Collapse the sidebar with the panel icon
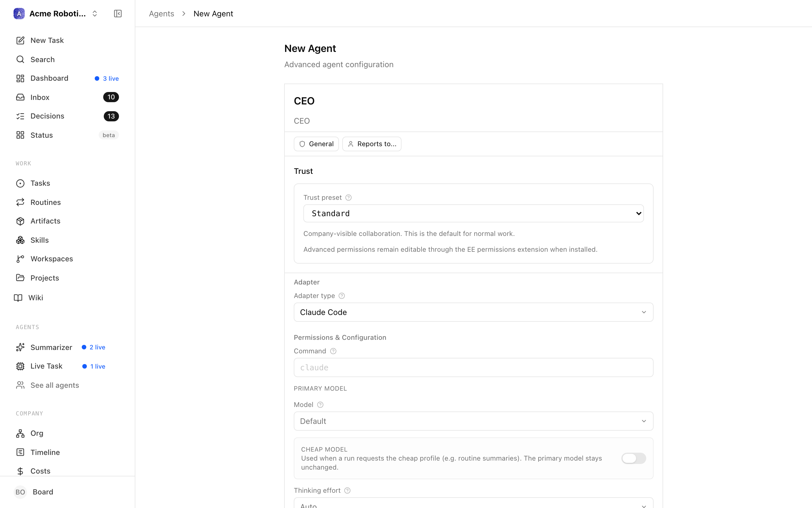This screenshot has width=812, height=508. click(x=118, y=14)
